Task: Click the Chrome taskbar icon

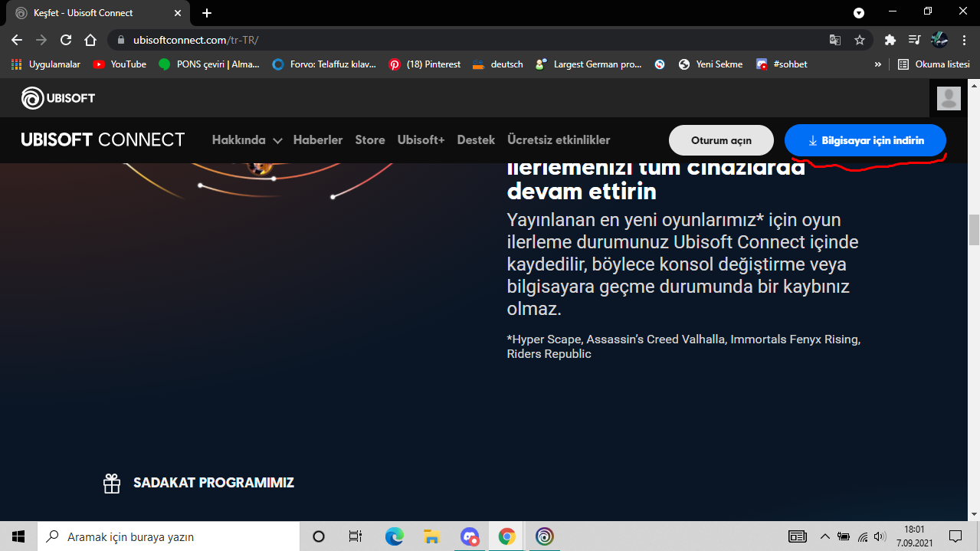Action: (506, 536)
